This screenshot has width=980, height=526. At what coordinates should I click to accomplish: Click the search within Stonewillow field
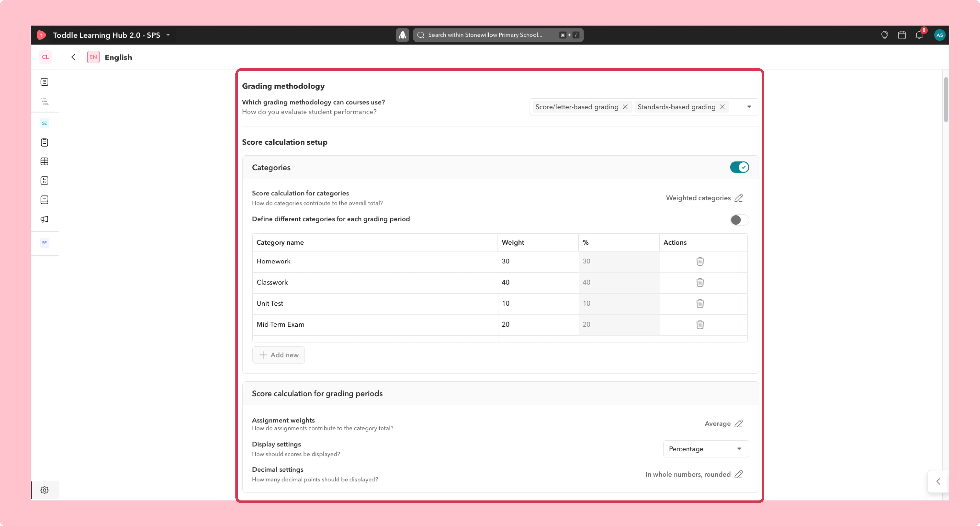coord(498,35)
